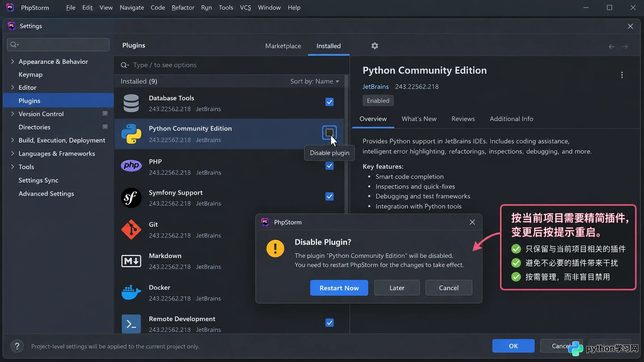Expand the Editor settings node

point(13,88)
